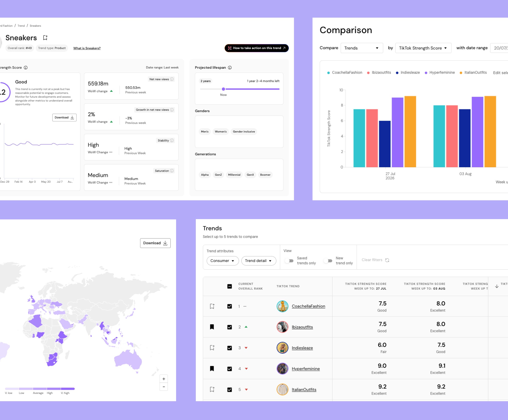Uncheck the Hyperfeminine row checkbox
This screenshot has height=420, width=508.
pos(230,369)
